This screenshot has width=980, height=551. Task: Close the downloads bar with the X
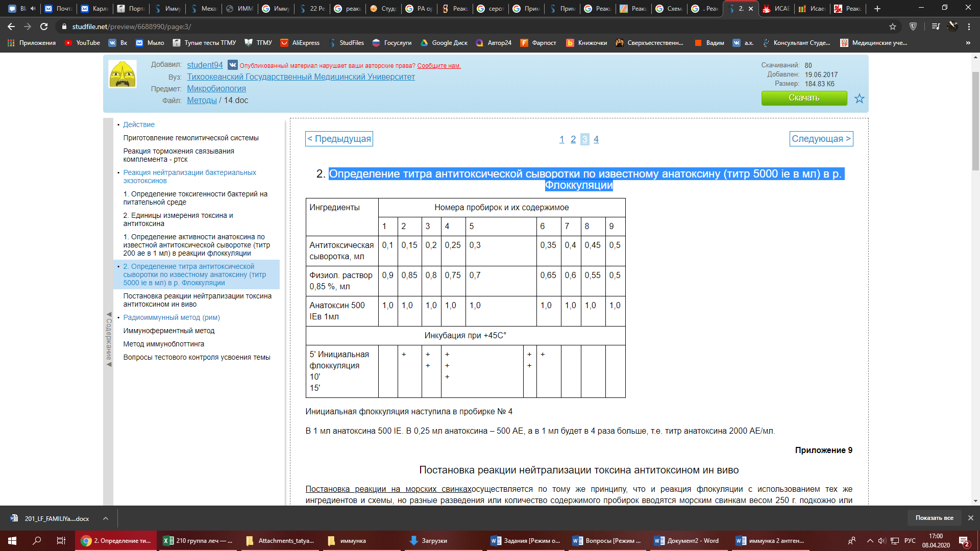point(971,518)
